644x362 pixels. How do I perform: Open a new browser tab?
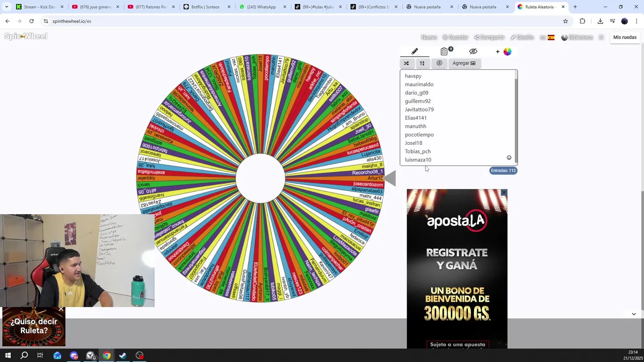pyautogui.click(x=575, y=7)
